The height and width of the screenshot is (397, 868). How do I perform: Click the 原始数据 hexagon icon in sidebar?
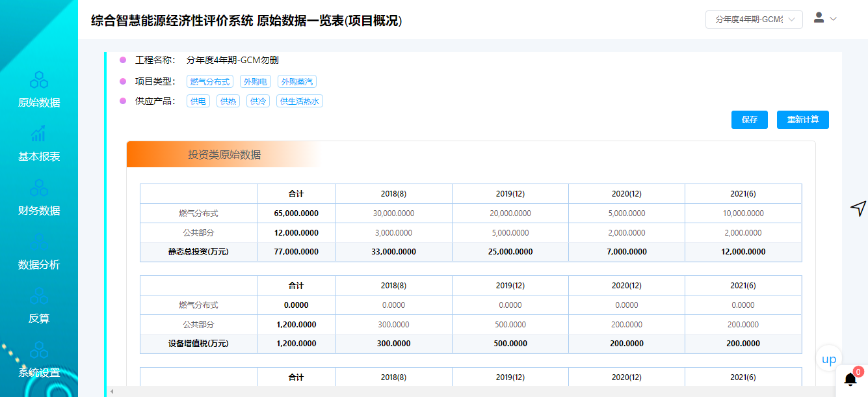point(39,80)
